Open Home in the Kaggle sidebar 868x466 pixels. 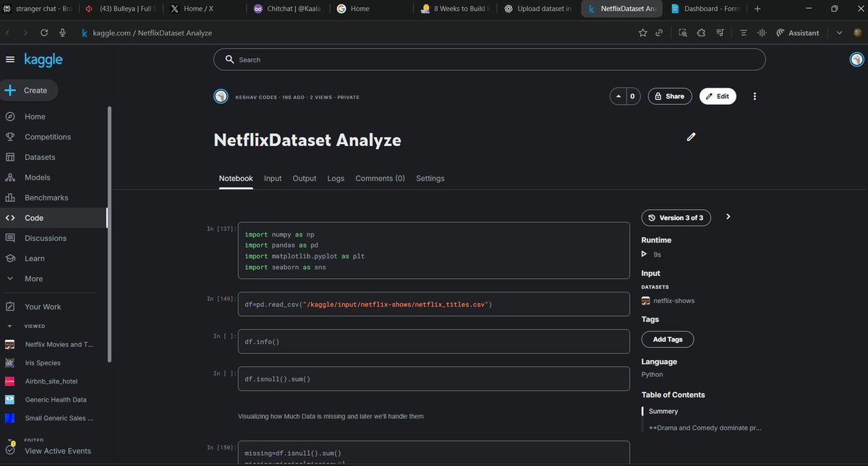pyautogui.click(x=35, y=116)
